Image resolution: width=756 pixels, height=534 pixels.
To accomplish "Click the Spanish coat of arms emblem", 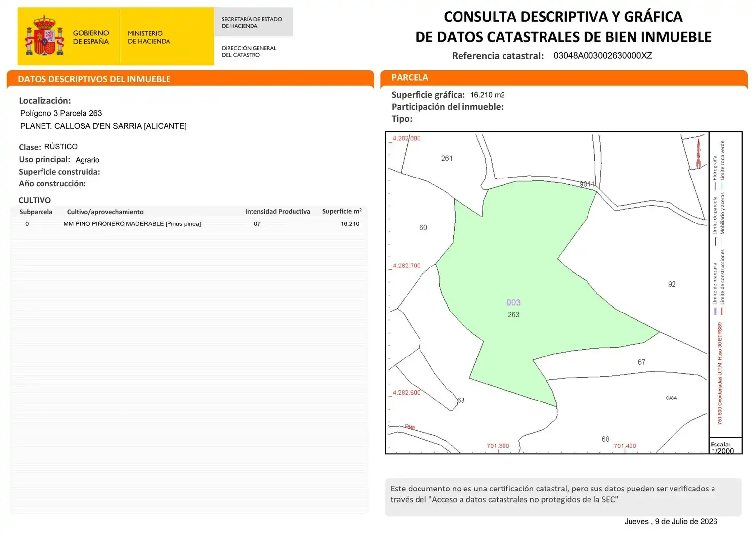I will coord(44,36).
